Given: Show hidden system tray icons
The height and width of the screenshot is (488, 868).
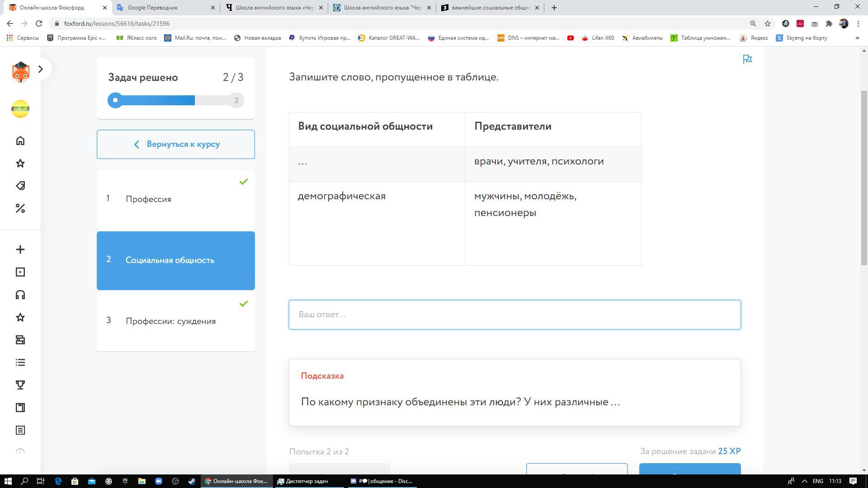Looking at the screenshot, I should pyautogui.click(x=804, y=481).
